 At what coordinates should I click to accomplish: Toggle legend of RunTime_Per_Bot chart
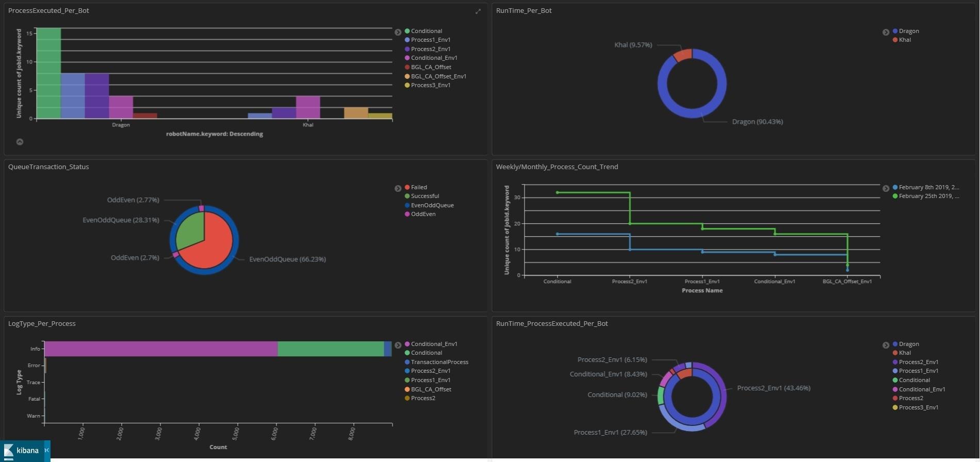(x=886, y=32)
